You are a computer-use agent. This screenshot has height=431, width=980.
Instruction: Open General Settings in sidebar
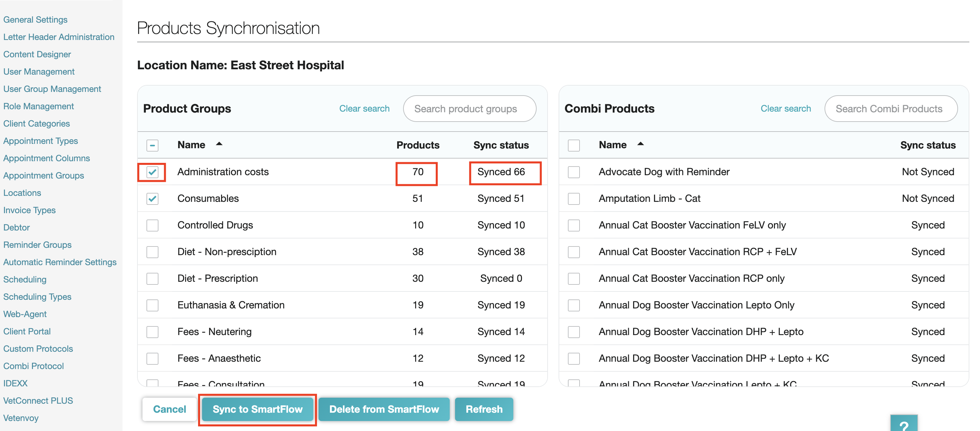[35, 19]
